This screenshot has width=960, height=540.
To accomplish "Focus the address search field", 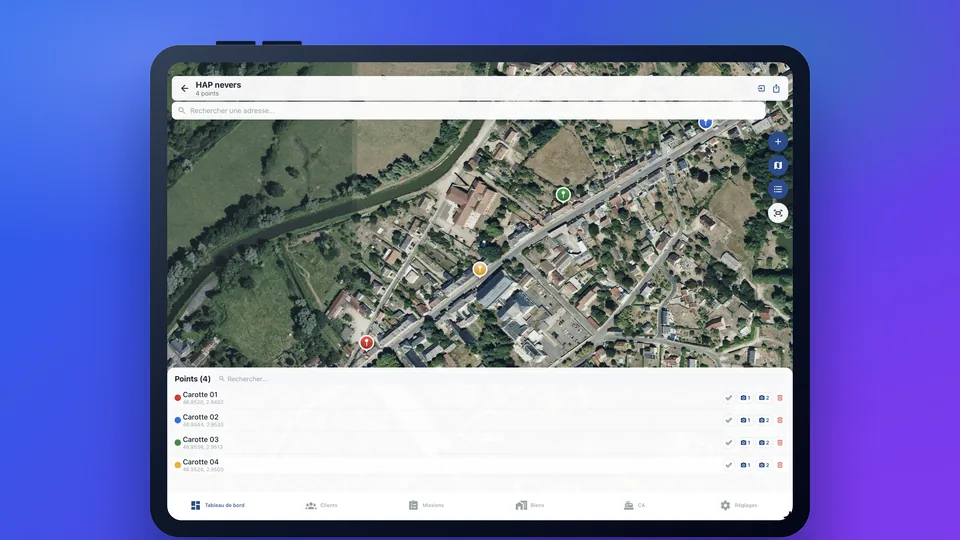I will pyautogui.click(x=468, y=111).
